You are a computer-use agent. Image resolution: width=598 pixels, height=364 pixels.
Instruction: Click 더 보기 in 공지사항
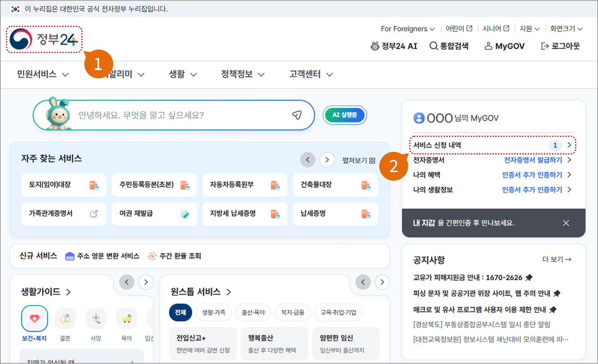(557, 259)
